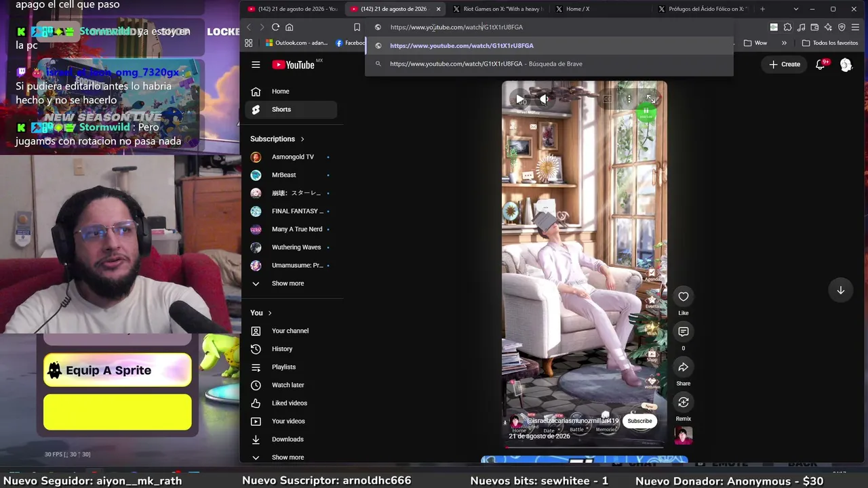The width and height of the screenshot is (868, 488).
Task: Open the Many A True Nerd channel
Action: 290,229
